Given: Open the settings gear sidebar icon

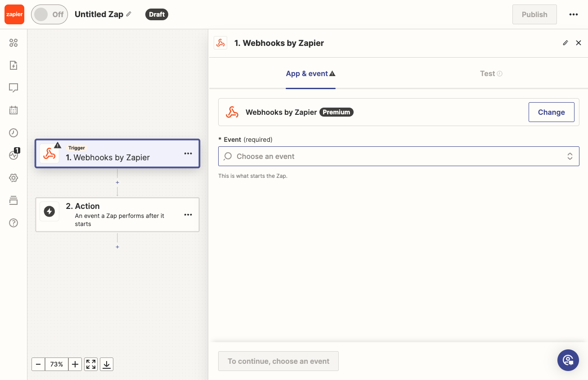Looking at the screenshot, I should coord(13,178).
